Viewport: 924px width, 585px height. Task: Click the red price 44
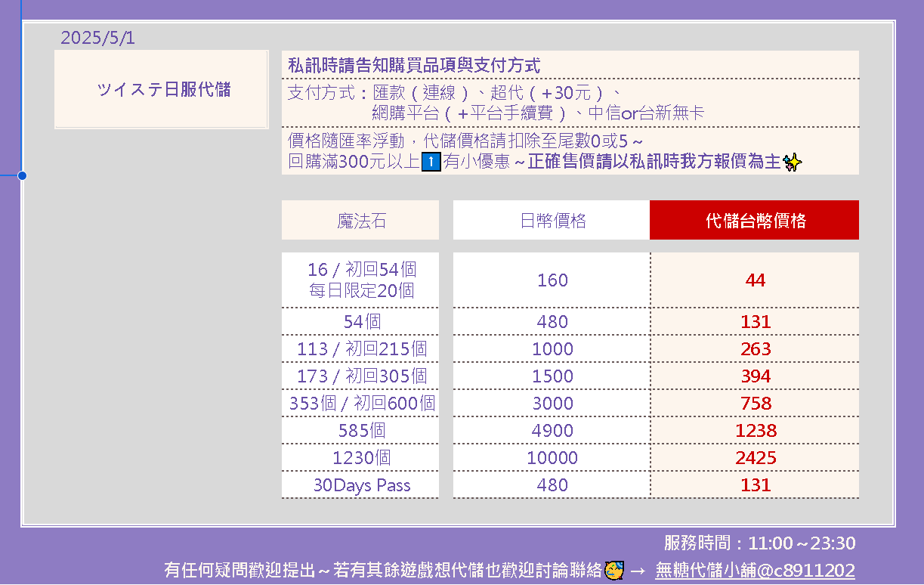click(x=755, y=280)
